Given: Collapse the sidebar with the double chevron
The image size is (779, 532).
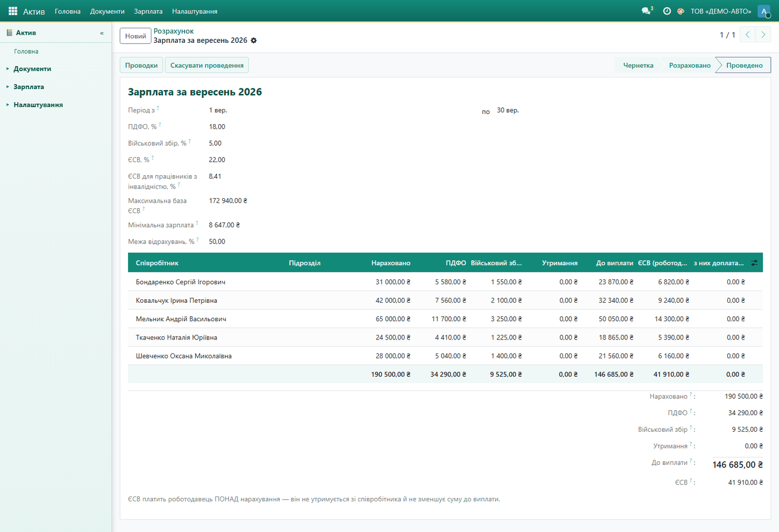Looking at the screenshot, I should click(x=102, y=33).
